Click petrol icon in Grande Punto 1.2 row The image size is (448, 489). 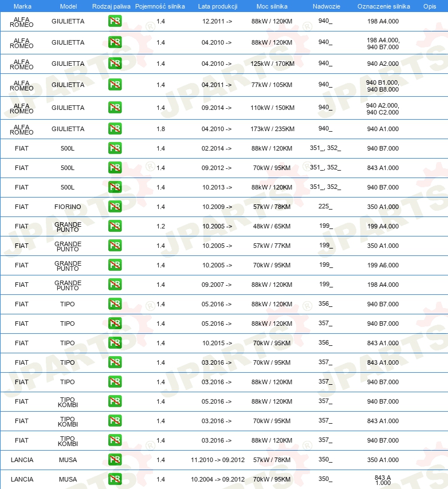115,226
